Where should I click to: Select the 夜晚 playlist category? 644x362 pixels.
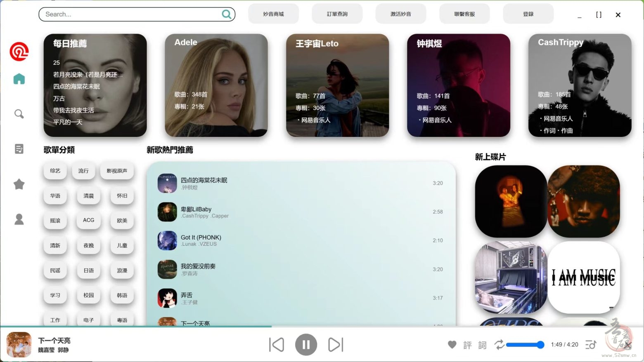coord(89,246)
